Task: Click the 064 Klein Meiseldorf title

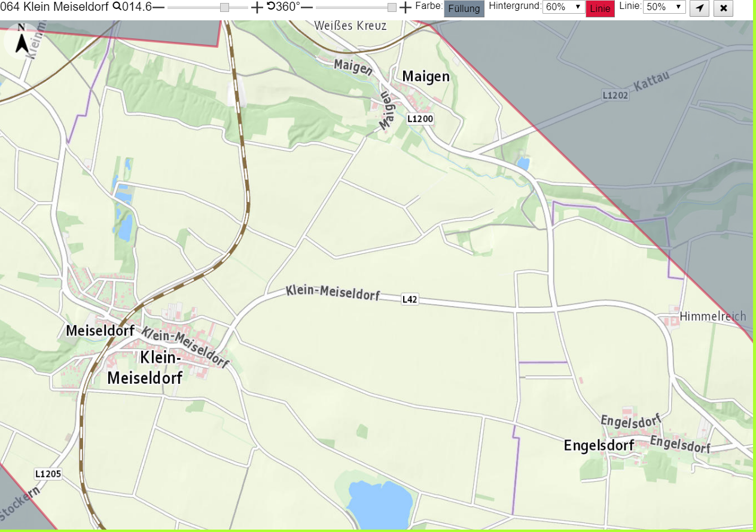Action: (54, 7)
